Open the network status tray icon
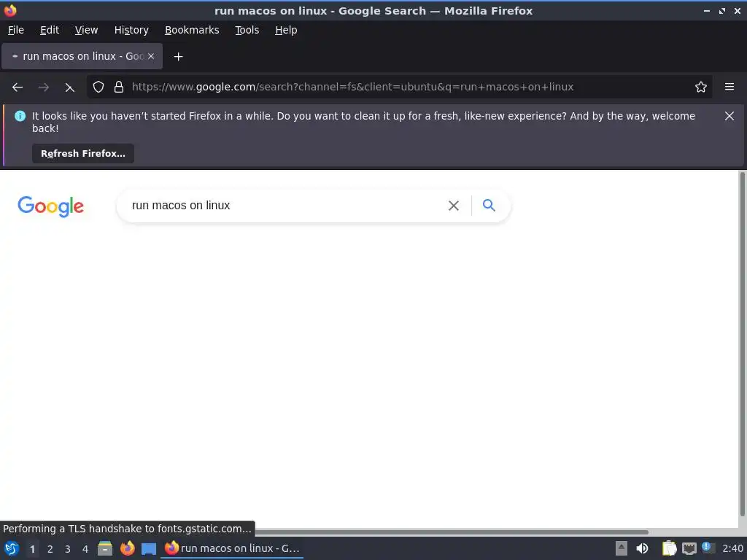The image size is (747, 560). coord(689,549)
